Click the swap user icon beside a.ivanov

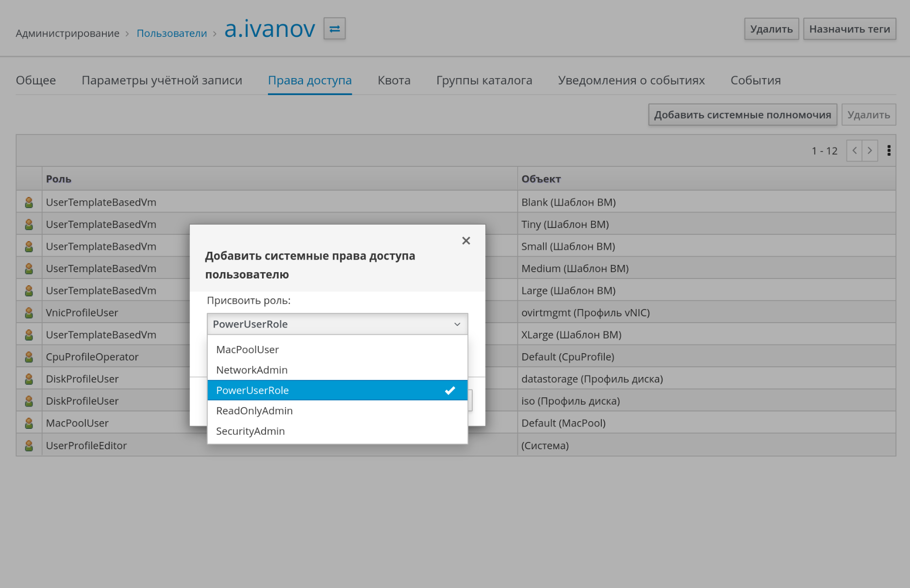pyautogui.click(x=334, y=29)
